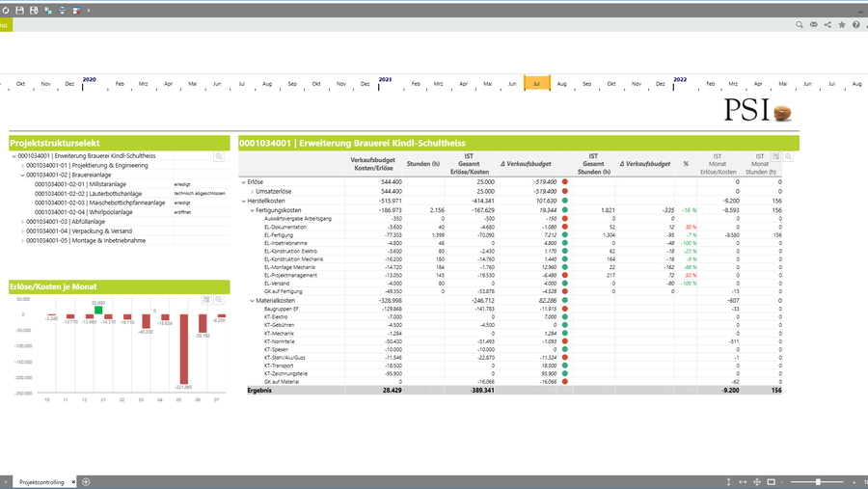Collapse the Fertigungskosten row

tap(252, 210)
